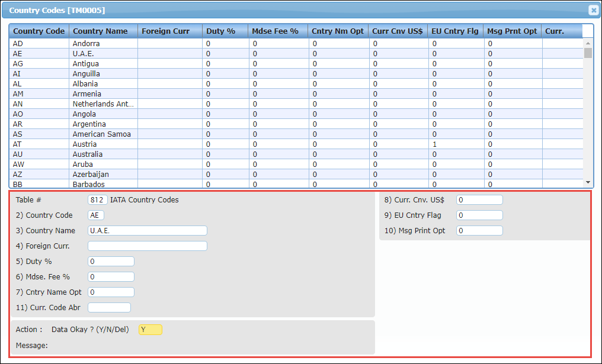This screenshot has width=602, height=364.
Task: Select the Austria row
Action: pos(296,144)
